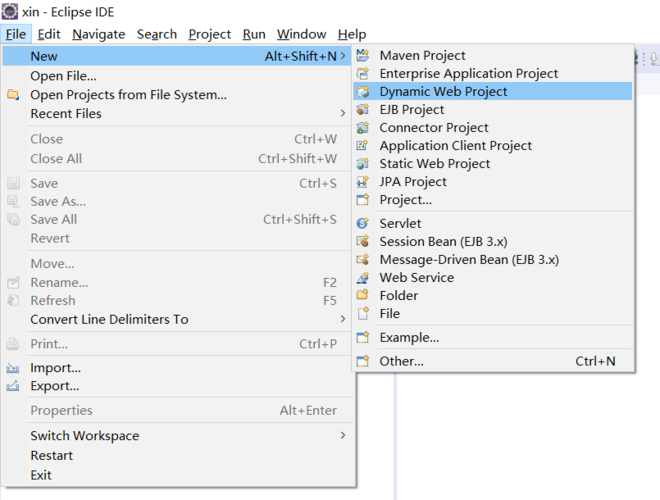Choose Connector Project entry

click(492, 128)
